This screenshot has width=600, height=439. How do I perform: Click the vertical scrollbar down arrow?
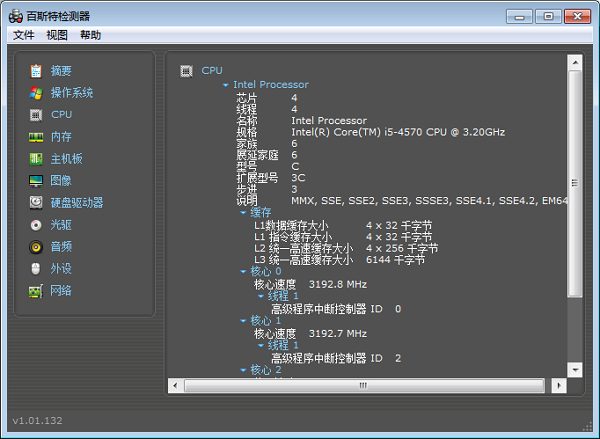pyautogui.click(x=575, y=370)
